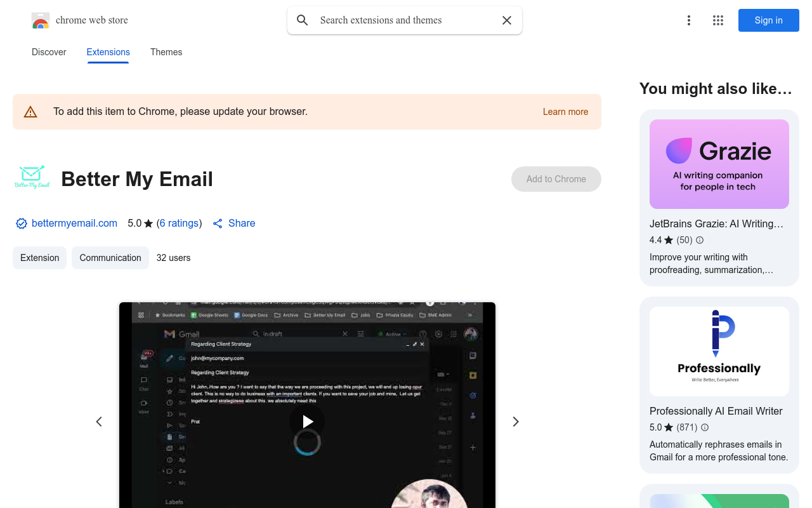Click the Grazie 4.4 star rating
This screenshot has width=812, height=508.
click(x=661, y=240)
